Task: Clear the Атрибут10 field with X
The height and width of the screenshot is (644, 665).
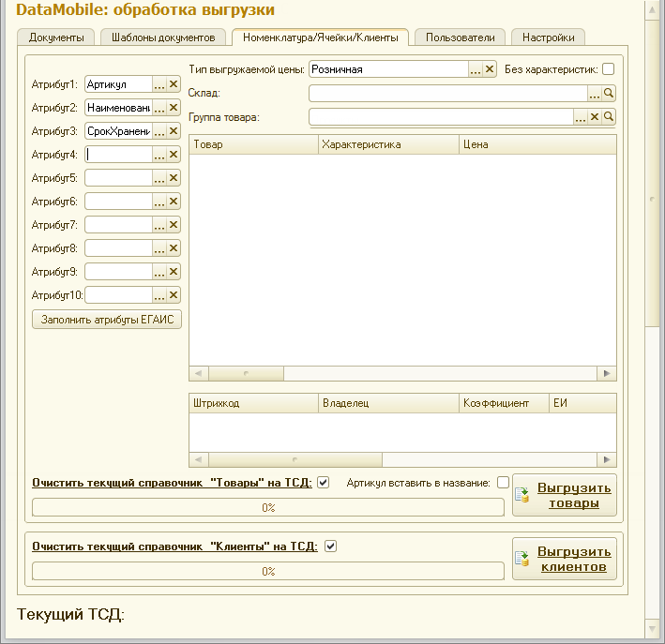Action: click(x=174, y=295)
